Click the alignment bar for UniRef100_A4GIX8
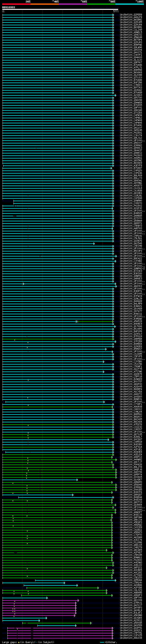This screenshot has height=644, width=146. point(60,638)
